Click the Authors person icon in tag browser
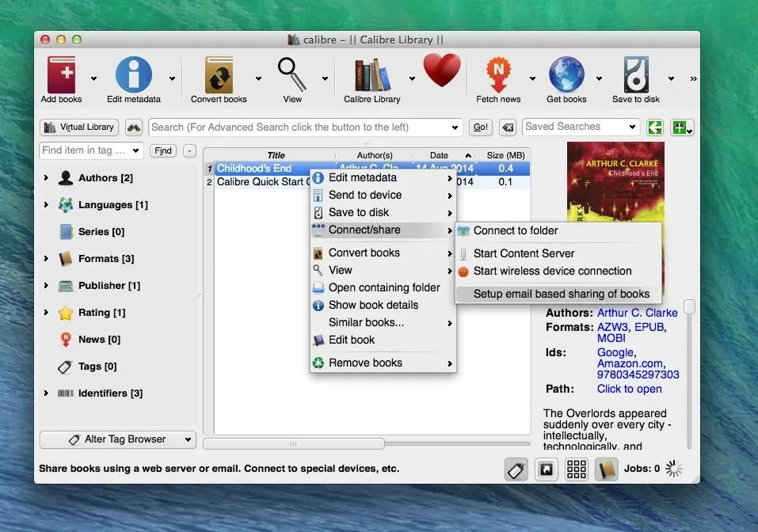758x532 pixels. click(x=65, y=178)
